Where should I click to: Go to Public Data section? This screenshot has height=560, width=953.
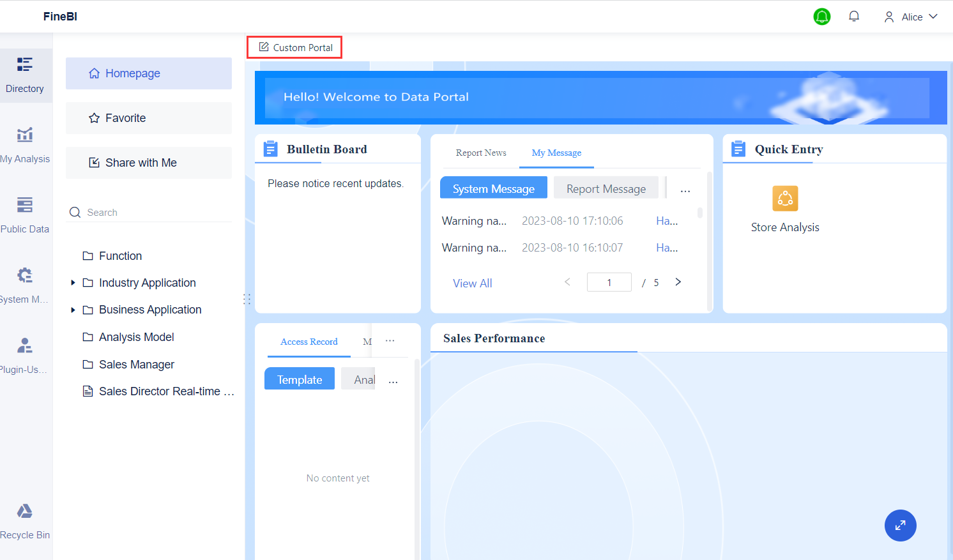(x=25, y=216)
